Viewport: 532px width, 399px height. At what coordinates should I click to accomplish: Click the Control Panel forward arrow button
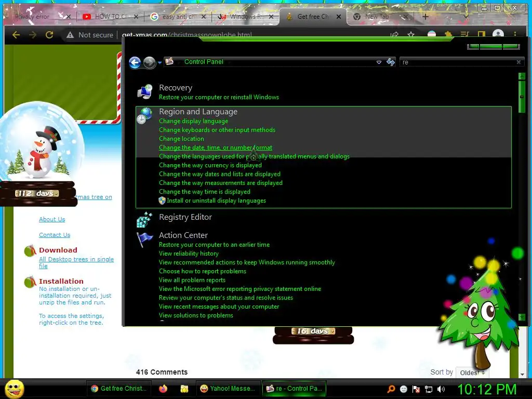[149, 62]
